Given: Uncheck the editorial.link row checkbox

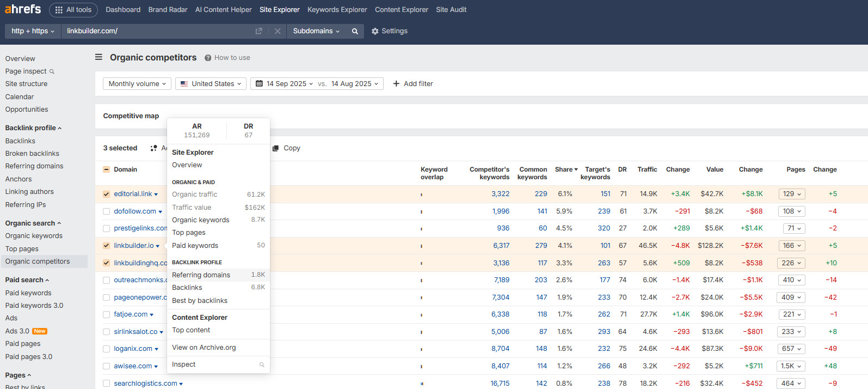Looking at the screenshot, I should tap(106, 194).
